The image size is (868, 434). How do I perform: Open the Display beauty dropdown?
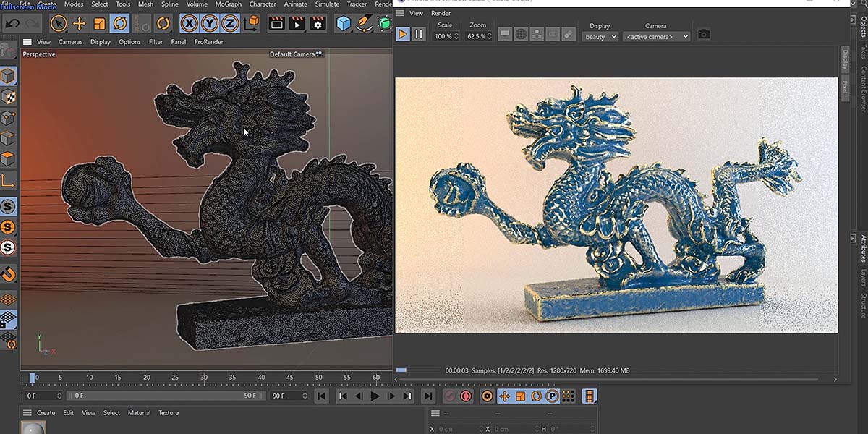click(x=600, y=36)
